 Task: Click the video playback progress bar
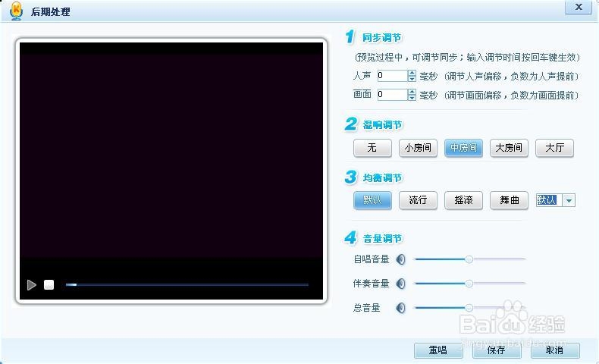(187, 284)
